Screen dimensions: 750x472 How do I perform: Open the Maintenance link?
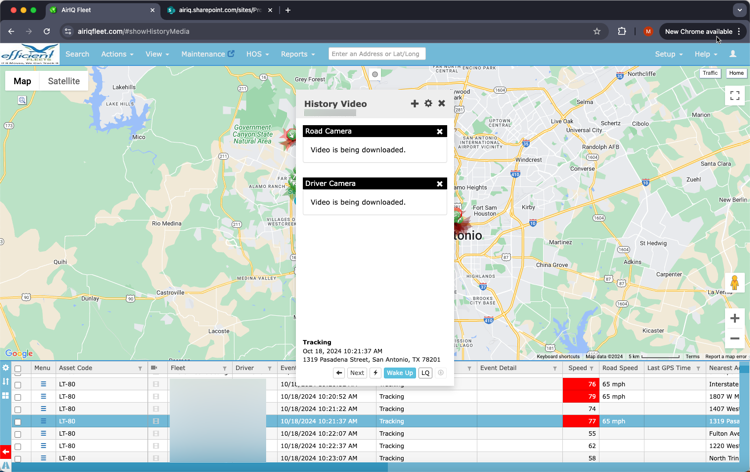pyautogui.click(x=208, y=54)
